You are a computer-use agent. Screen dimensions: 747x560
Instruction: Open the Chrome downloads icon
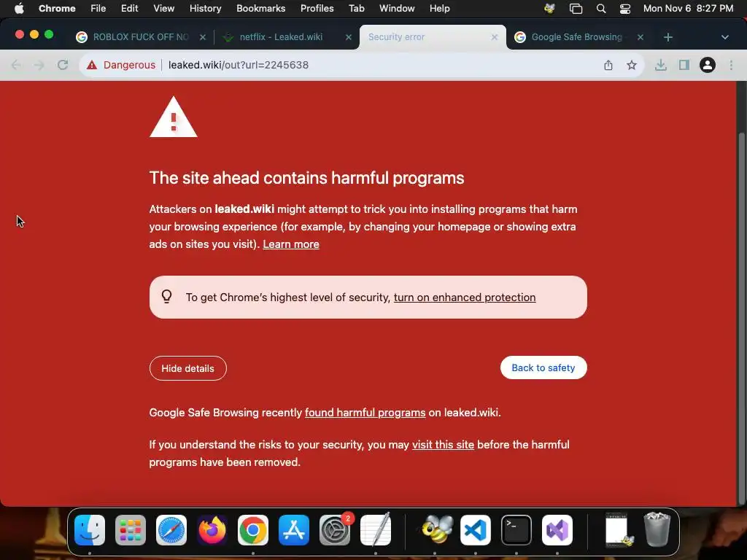coord(661,65)
